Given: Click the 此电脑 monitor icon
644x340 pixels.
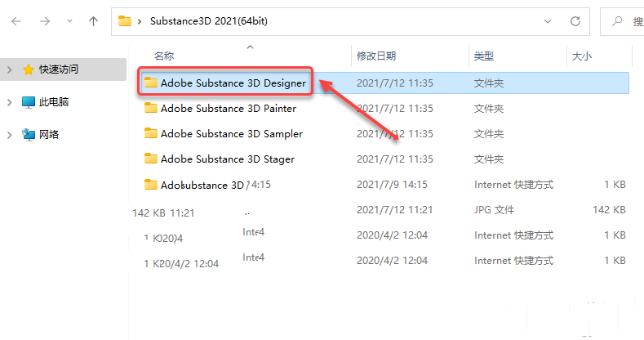Looking at the screenshot, I should pyautogui.click(x=29, y=102).
